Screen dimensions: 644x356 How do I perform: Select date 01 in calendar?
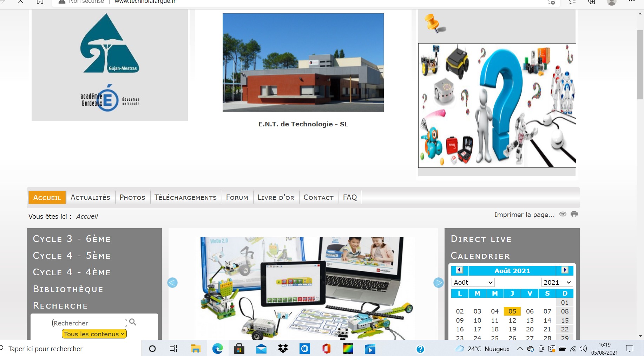pos(565,303)
